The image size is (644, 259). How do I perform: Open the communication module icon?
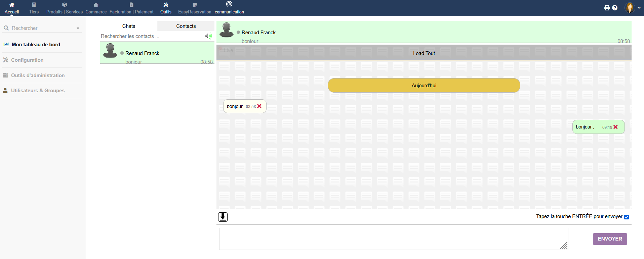pos(229,4)
